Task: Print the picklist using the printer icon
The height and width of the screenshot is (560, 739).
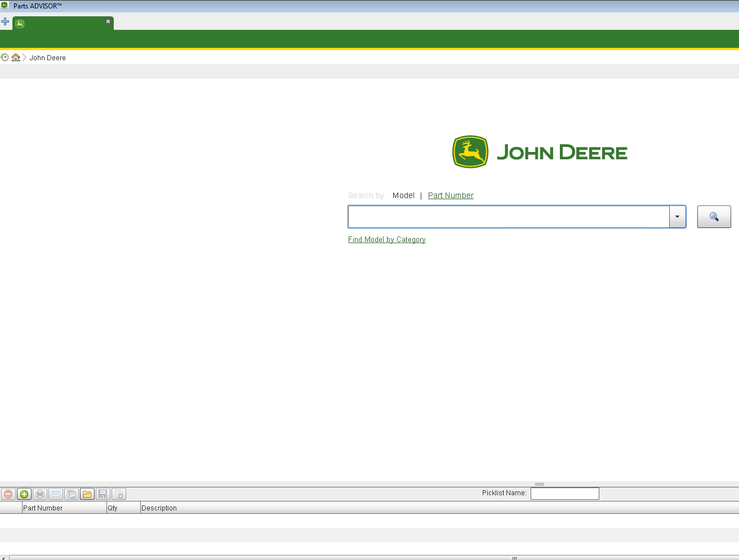Action: 40,494
